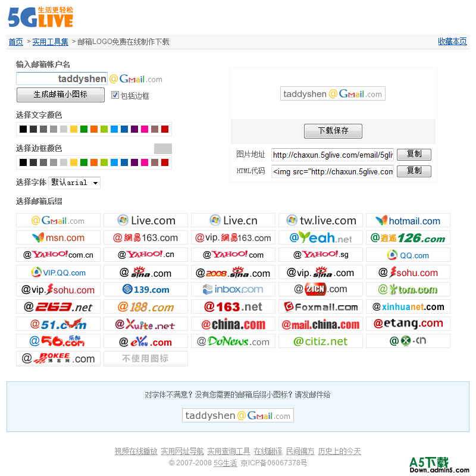This screenshot has width=476, height=476.
Task: Open 历史上的今天 footer link
Action: [x=339, y=452]
